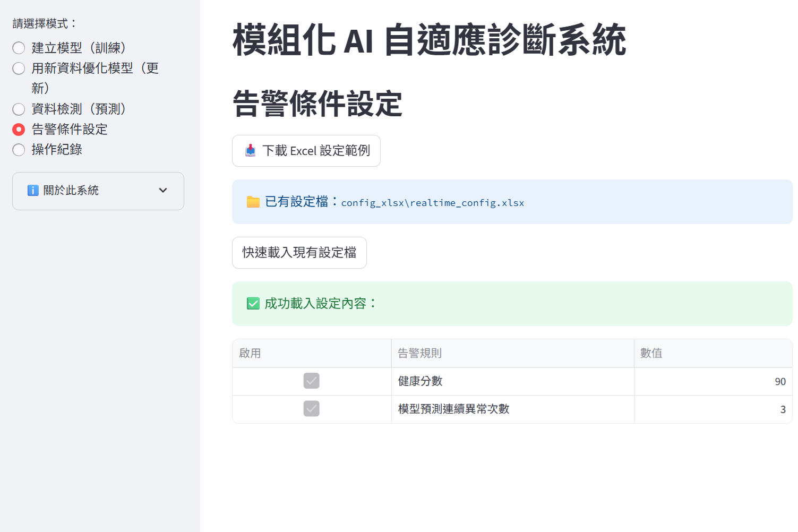Open the 關於此系統 expander panel
This screenshot has width=798, height=532.
coord(98,191)
